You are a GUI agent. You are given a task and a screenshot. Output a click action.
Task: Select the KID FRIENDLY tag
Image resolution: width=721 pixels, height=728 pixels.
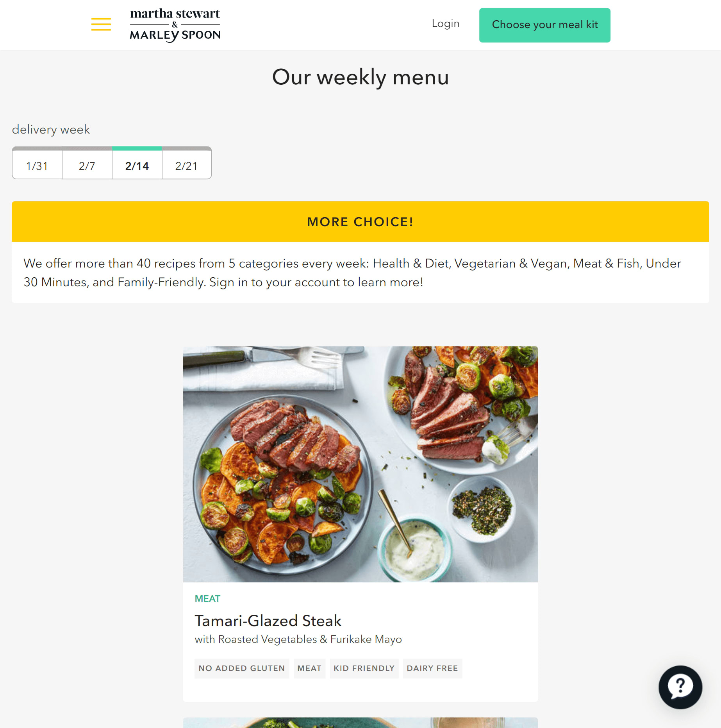point(364,668)
